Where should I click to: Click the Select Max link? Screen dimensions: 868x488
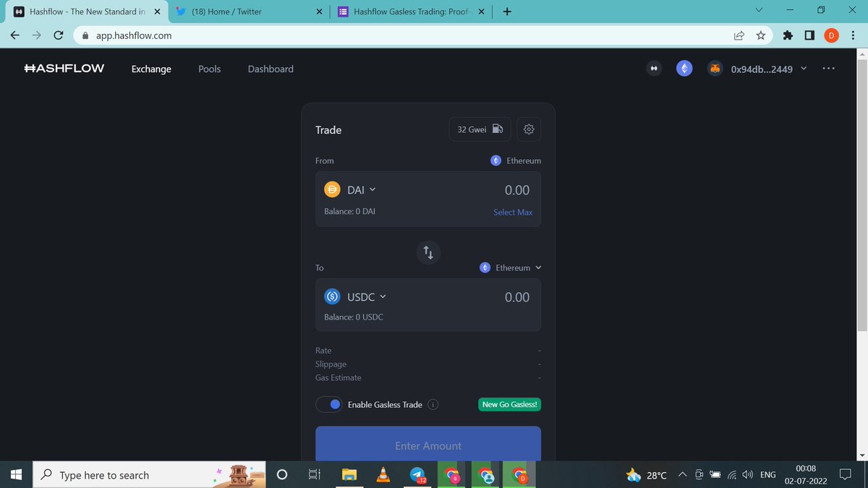point(513,212)
